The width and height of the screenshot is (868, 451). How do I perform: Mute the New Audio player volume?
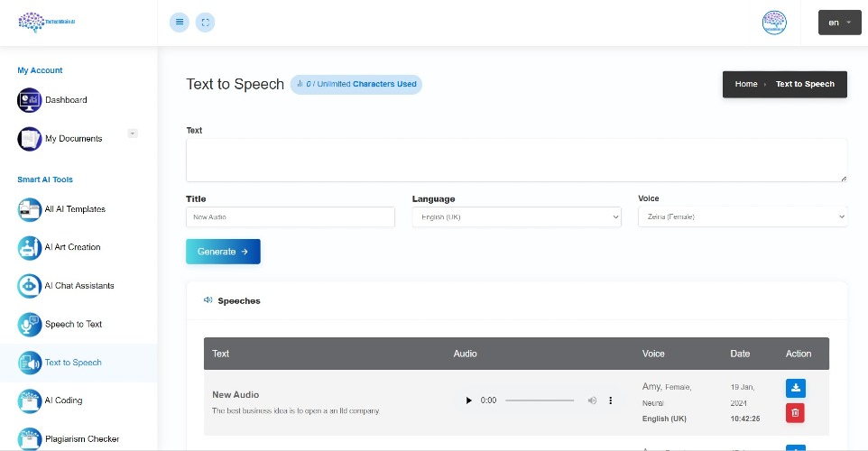click(592, 400)
